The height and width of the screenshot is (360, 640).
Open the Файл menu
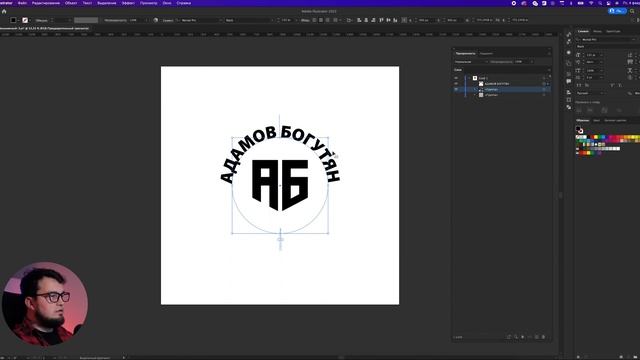[x=22, y=3]
